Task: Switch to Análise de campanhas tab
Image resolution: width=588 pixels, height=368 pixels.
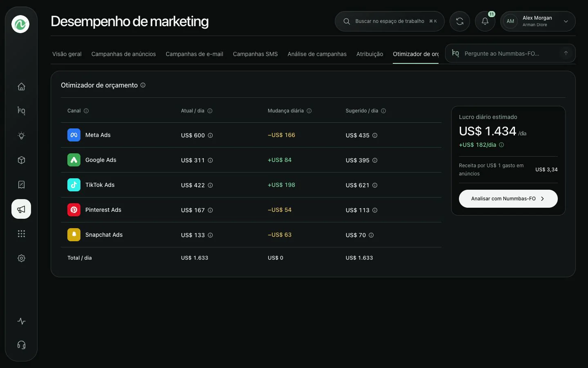Action: pos(317,54)
